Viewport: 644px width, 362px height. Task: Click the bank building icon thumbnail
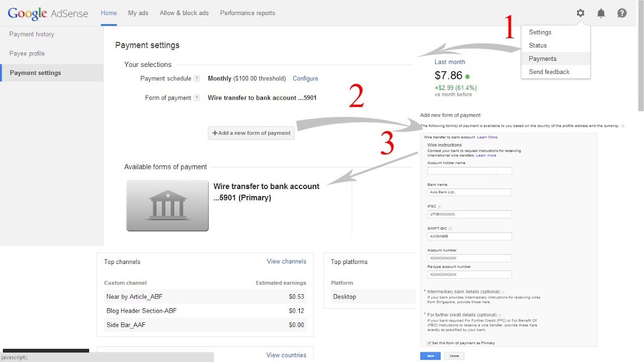pos(168,206)
